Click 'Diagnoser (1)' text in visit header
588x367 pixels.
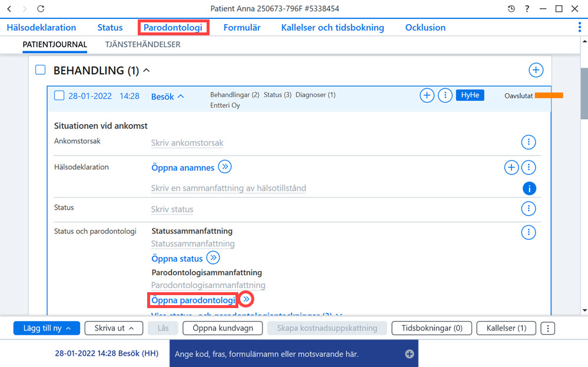pyautogui.click(x=315, y=95)
